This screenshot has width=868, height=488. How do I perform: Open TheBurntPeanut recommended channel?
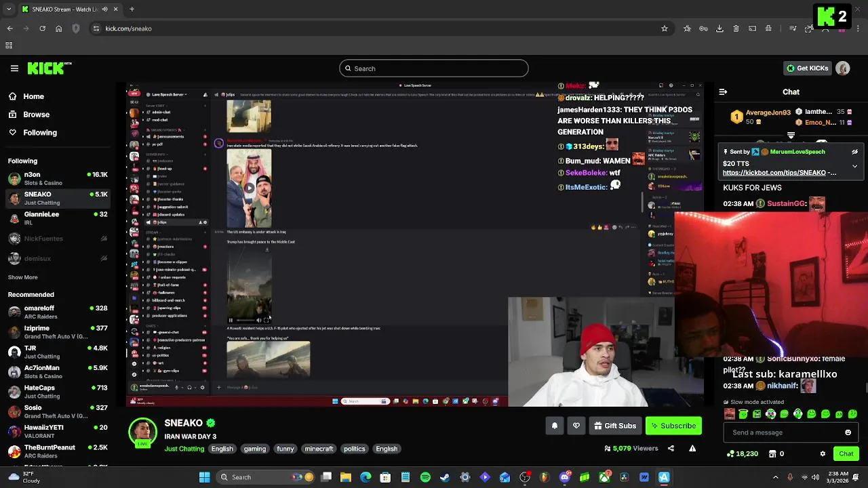(x=58, y=451)
